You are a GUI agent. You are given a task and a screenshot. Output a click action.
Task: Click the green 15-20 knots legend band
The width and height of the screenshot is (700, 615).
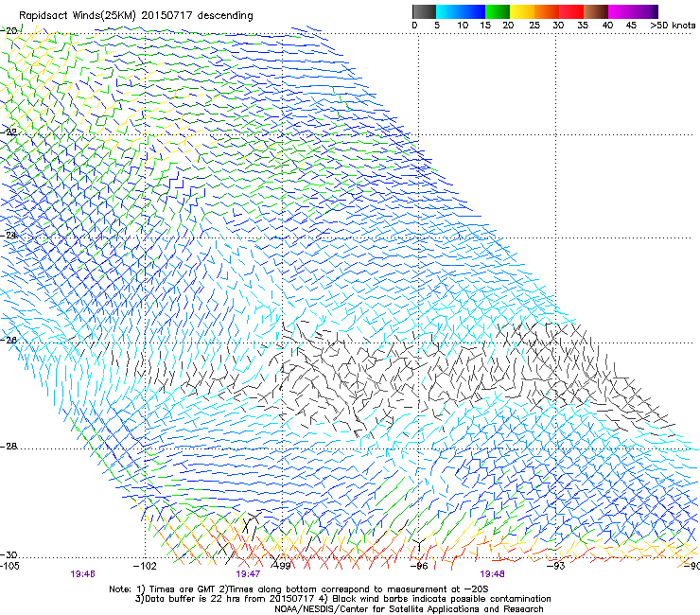498,11
